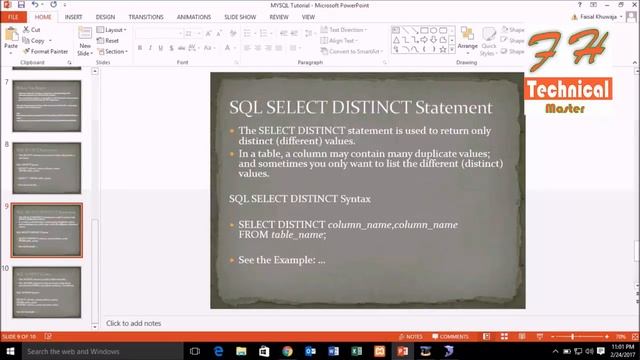Switch to Slide Sorter view
The image size is (640, 360).
click(504, 336)
